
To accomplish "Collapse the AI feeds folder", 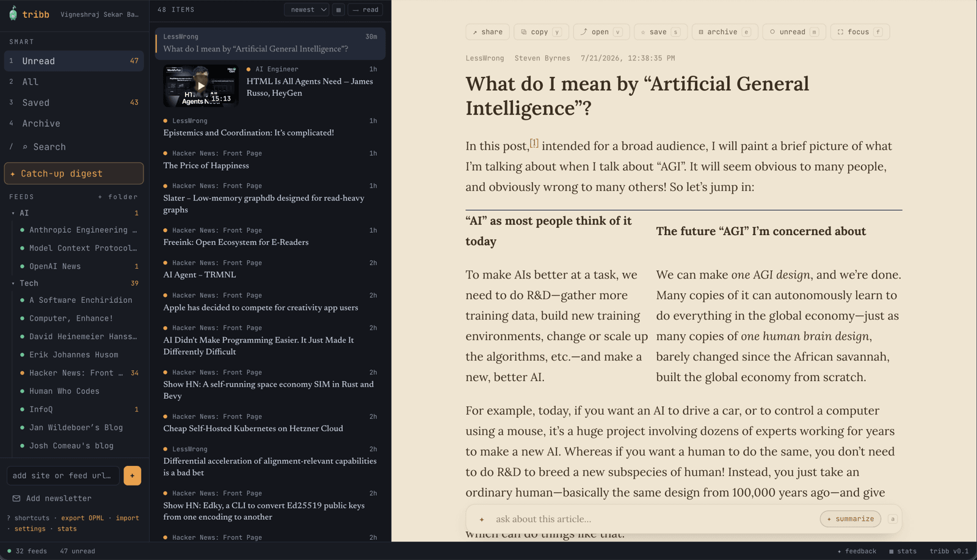I will point(13,213).
